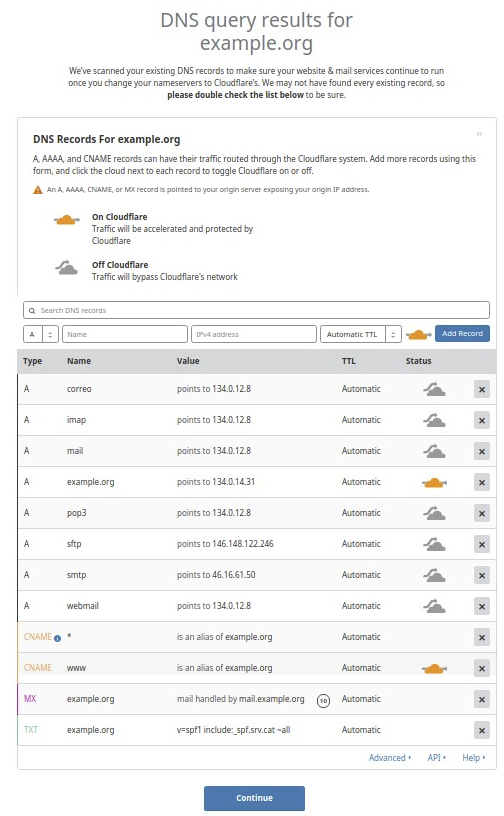The width and height of the screenshot is (504, 816).
Task: Open the Automatic TTL dropdown
Action: pos(361,334)
